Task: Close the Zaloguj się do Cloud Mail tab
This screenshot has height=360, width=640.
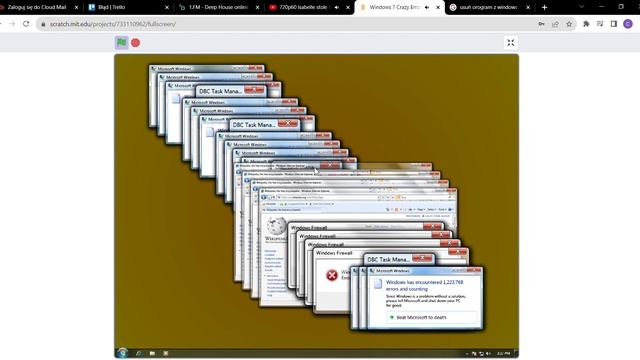Action: [x=76, y=7]
